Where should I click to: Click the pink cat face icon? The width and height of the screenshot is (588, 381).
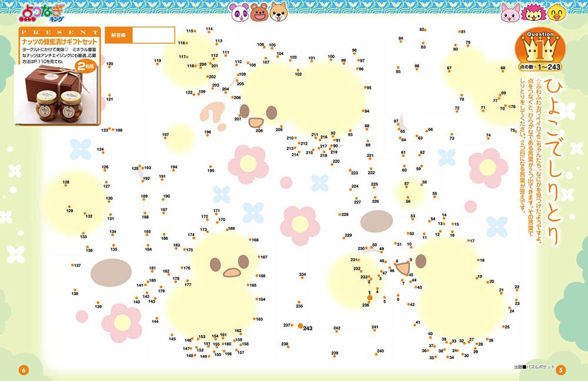click(511, 13)
